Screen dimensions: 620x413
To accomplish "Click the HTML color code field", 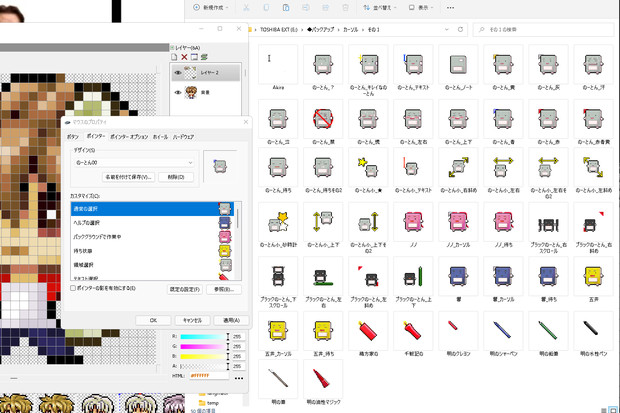I will [x=209, y=375].
